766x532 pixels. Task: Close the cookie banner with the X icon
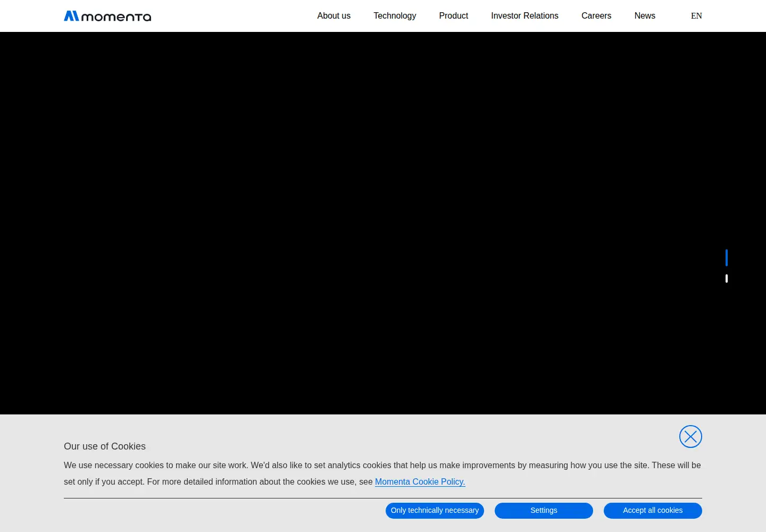[690, 437]
